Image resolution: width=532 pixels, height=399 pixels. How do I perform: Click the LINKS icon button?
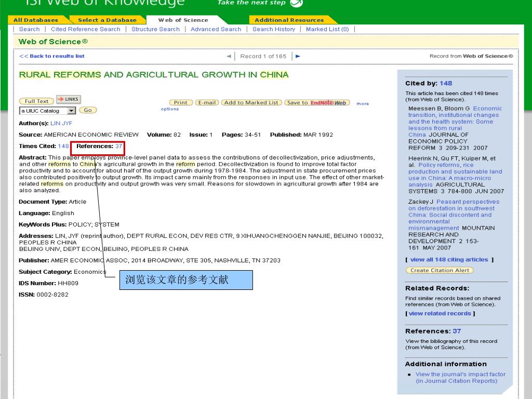click(69, 99)
